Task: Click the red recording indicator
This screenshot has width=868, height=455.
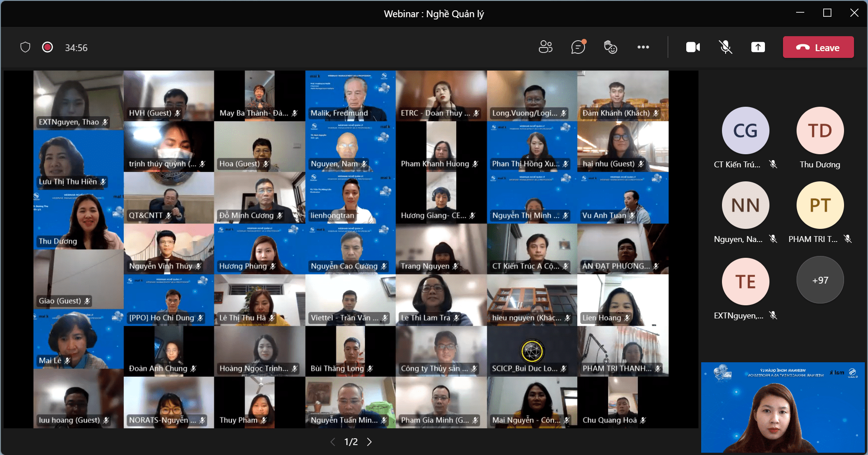Action: click(47, 47)
